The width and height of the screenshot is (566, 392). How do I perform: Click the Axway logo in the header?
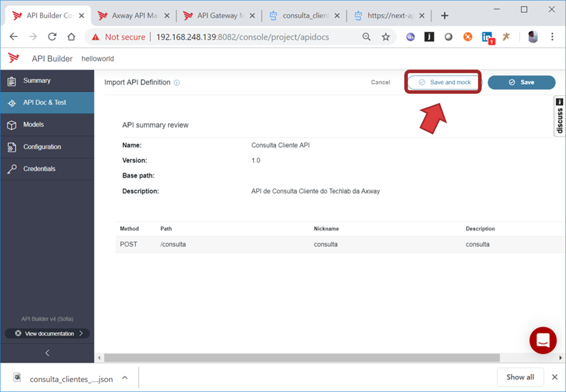click(x=14, y=58)
